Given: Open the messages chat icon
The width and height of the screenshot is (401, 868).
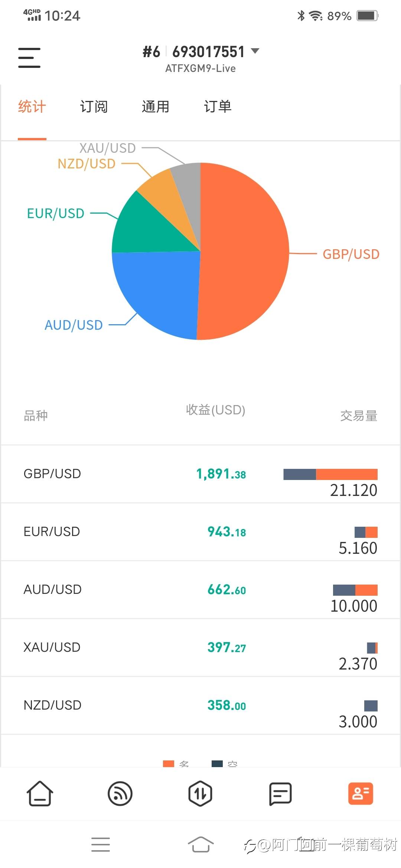Looking at the screenshot, I should [280, 794].
